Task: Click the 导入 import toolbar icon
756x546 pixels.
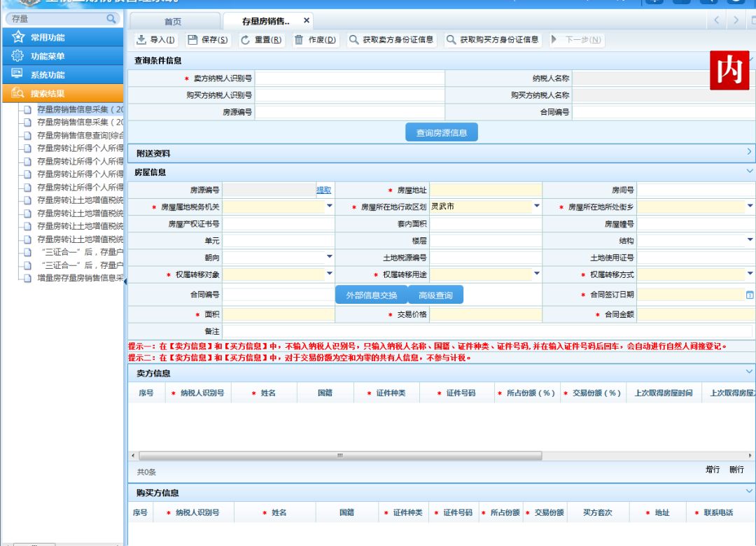Action: tap(141, 40)
